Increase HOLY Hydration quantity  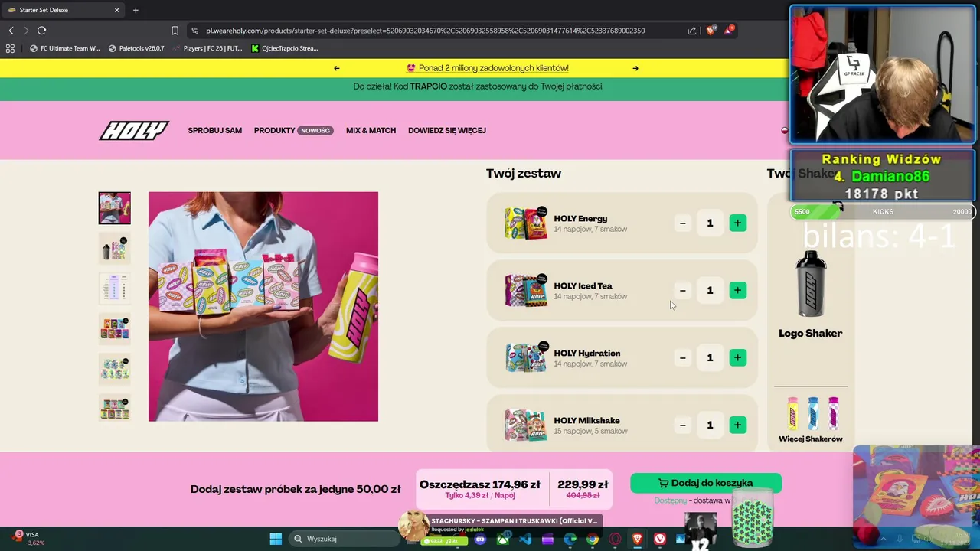[737, 358]
